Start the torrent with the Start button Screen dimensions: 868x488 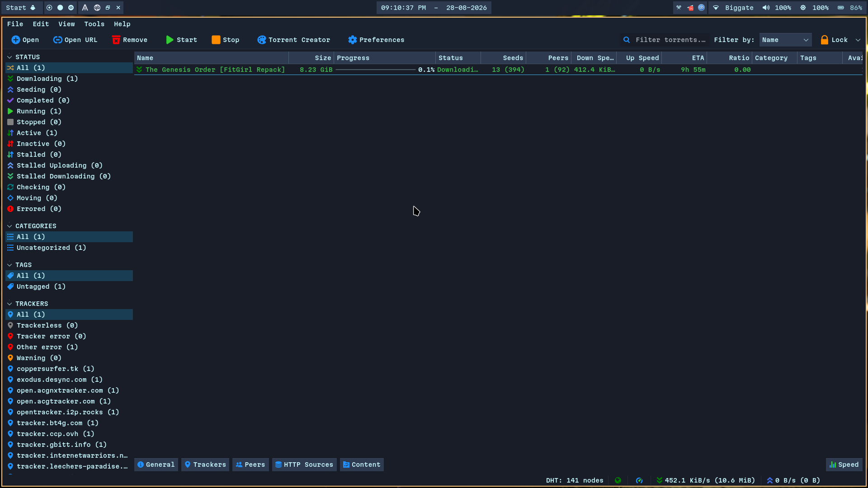pyautogui.click(x=181, y=40)
